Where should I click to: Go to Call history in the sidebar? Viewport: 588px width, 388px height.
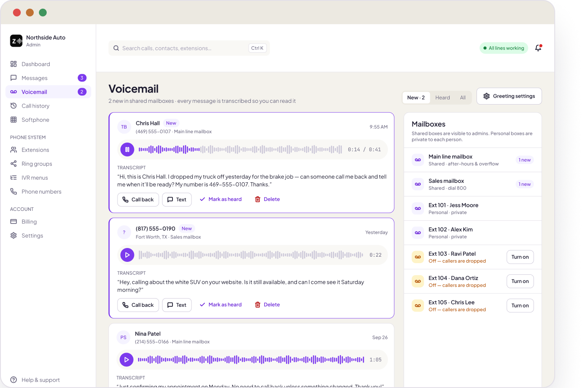(x=48, y=106)
